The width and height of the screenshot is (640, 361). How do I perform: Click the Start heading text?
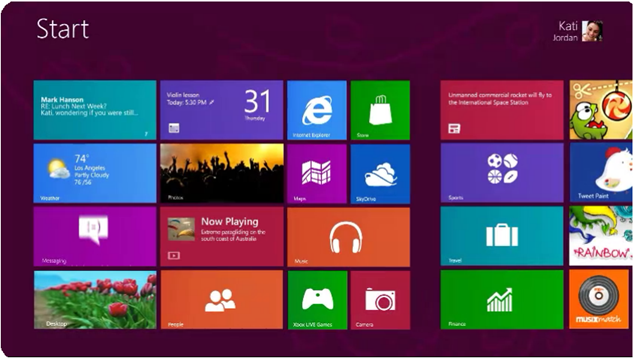[x=63, y=29]
